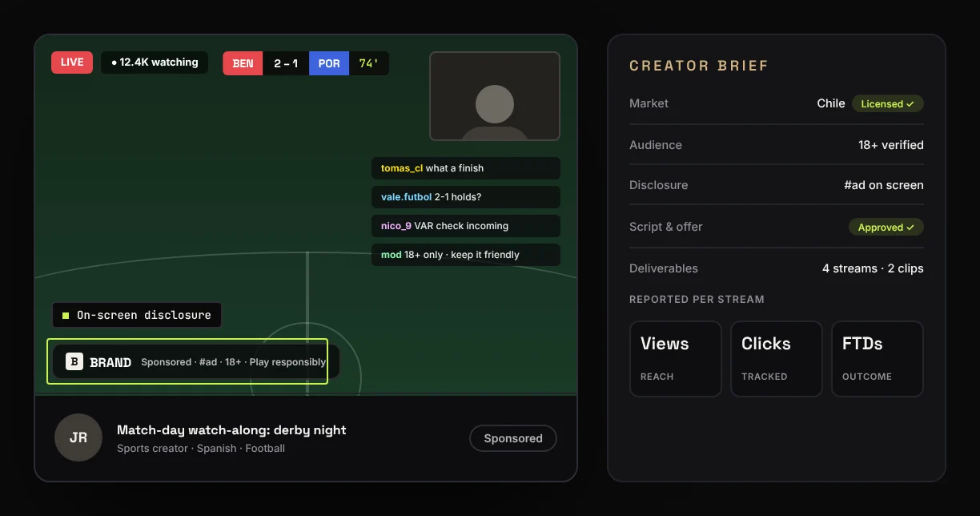Click the Sponsored pill button
The image size is (980, 516).
pyautogui.click(x=513, y=438)
